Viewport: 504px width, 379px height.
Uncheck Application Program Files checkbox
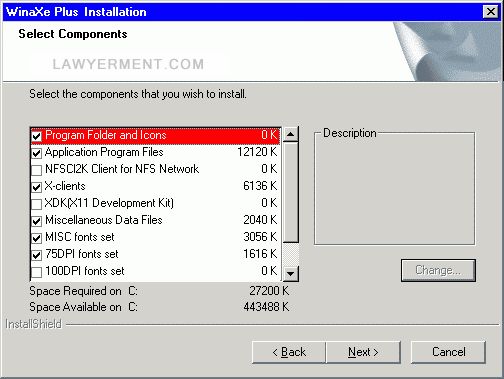(x=36, y=153)
